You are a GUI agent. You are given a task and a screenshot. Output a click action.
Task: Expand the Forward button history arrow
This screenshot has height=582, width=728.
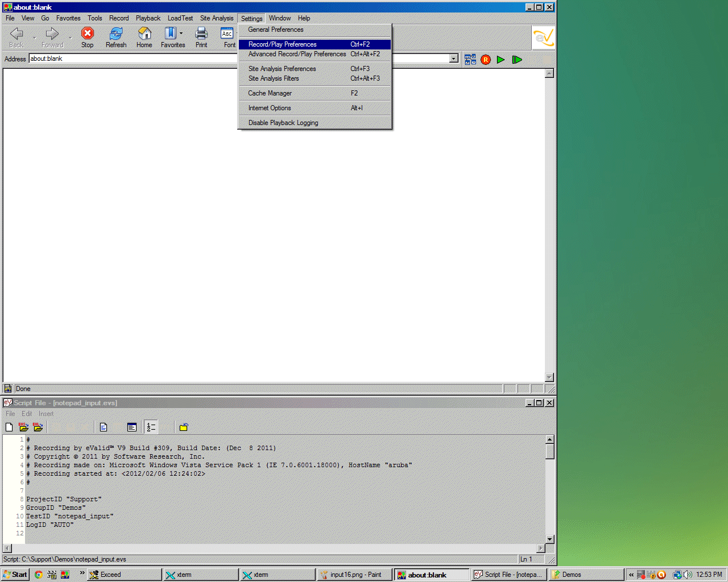(x=70, y=38)
